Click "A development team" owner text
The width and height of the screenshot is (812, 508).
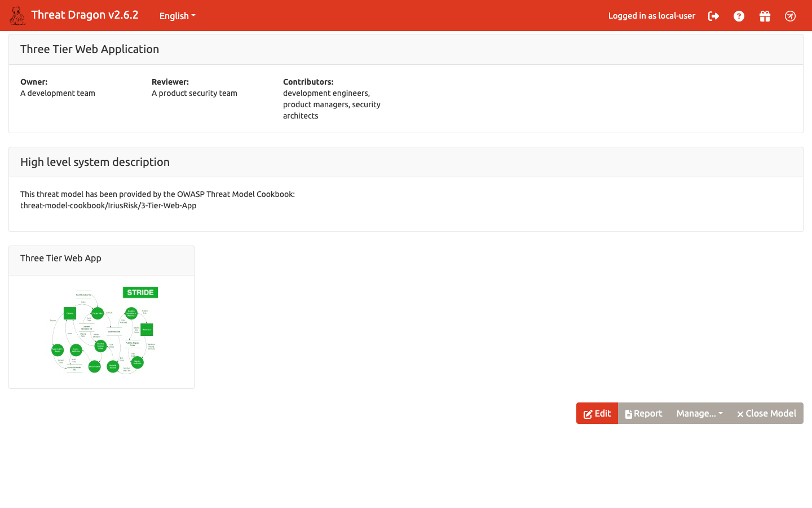tap(58, 93)
